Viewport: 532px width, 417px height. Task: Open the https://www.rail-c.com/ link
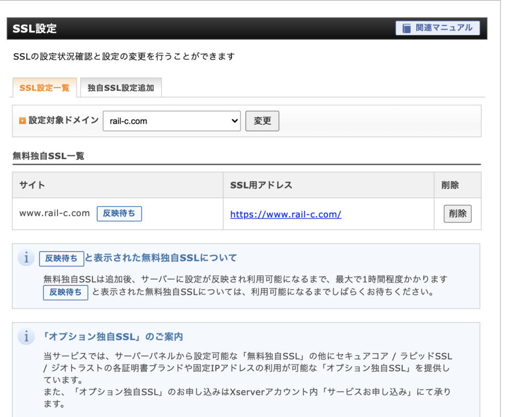pyautogui.click(x=285, y=214)
